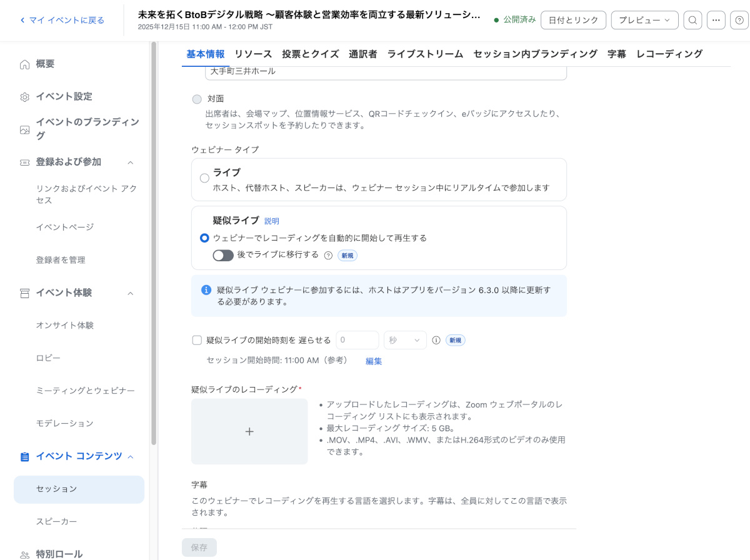Select the ライブ webinar type radio button
The image size is (750, 560).
[x=204, y=178]
